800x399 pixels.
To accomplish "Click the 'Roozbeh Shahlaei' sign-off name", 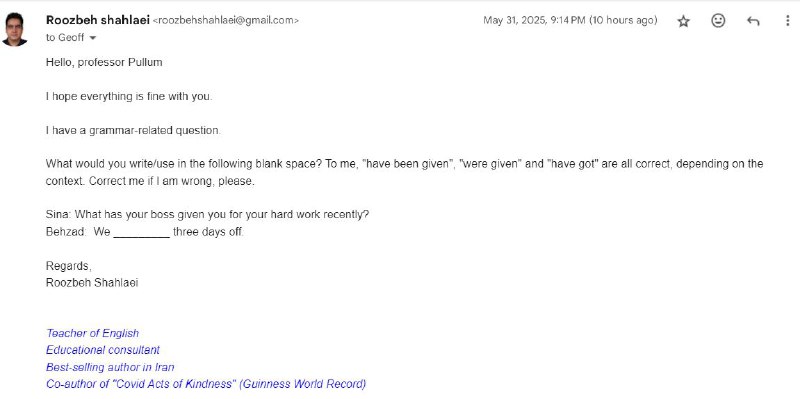I will [x=92, y=283].
